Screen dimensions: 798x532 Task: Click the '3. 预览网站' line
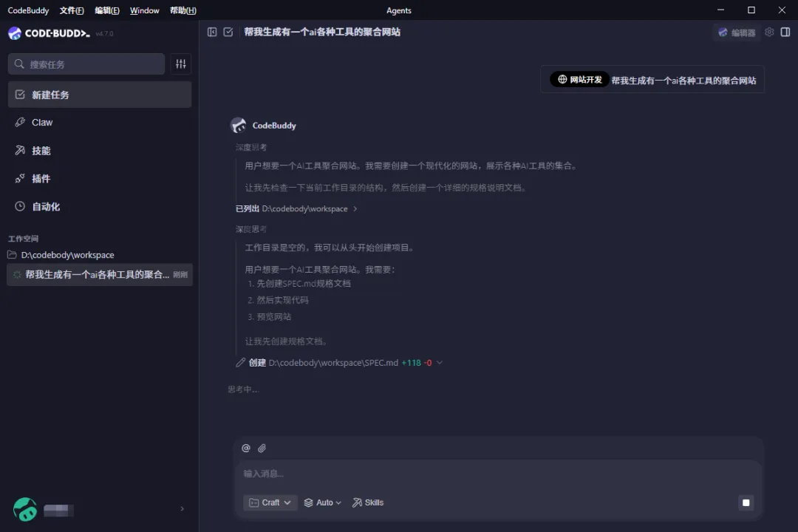(x=269, y=317)
